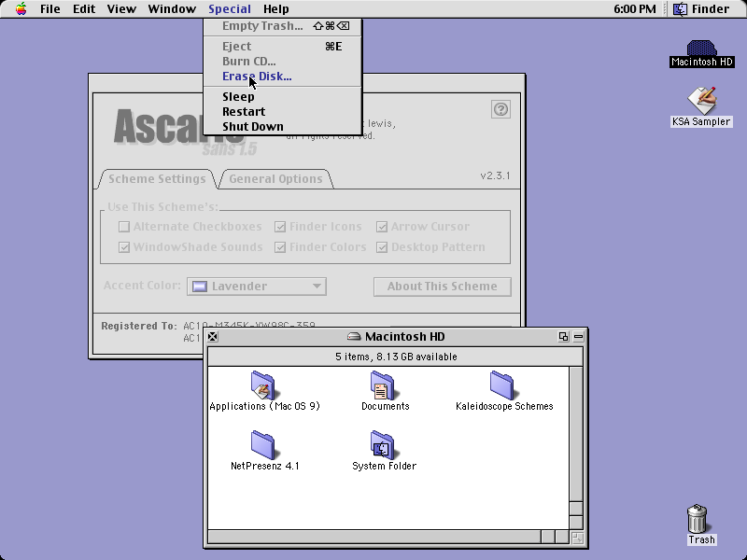Select the Documents folder icon
The height and width of the screenshot is (560, 747).
click(x=383, y=385)
